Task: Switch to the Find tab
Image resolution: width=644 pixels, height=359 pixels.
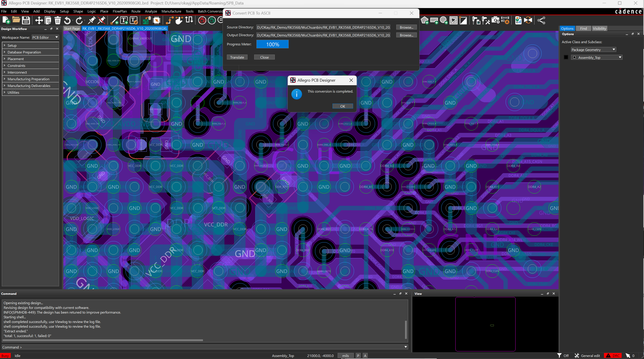Action: [x=583, y=28]
